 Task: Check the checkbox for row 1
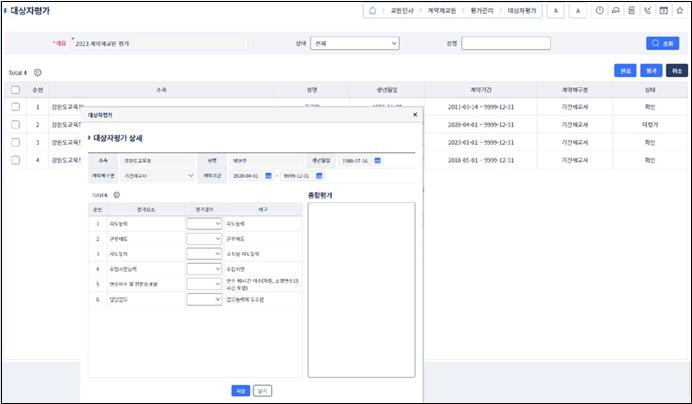(x=15, y=107)
